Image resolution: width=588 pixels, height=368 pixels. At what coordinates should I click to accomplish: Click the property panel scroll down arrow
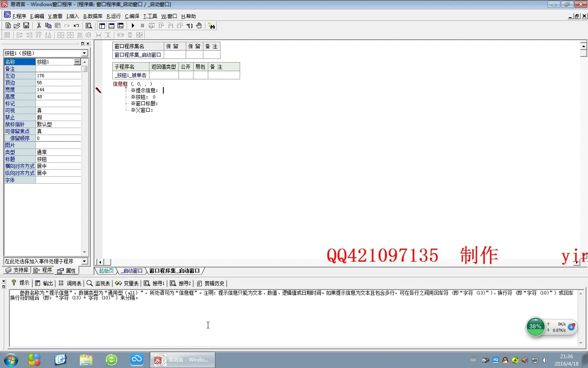85,252
